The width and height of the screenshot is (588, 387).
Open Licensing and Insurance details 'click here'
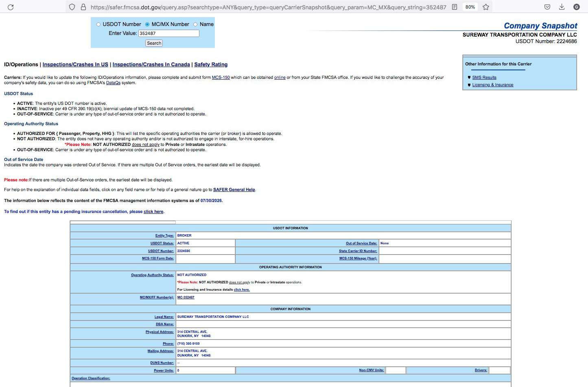coord(242,290)
